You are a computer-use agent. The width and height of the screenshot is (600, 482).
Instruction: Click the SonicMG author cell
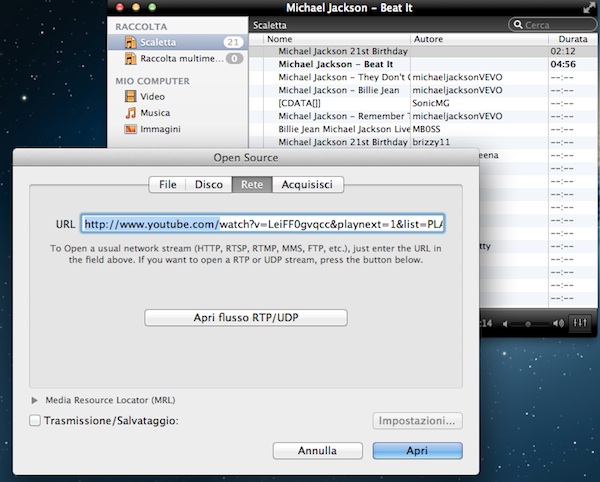(431, 103)
